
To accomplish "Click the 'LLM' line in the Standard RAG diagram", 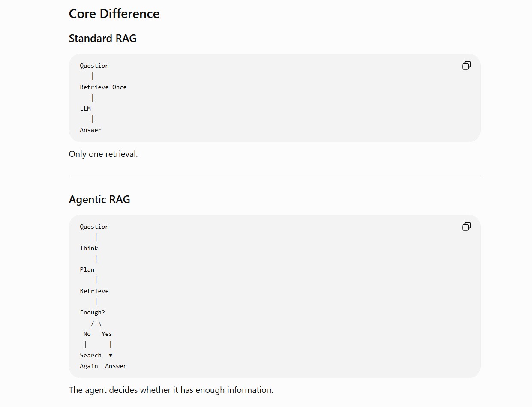I will pyautogui.click(x=85, y=108).
